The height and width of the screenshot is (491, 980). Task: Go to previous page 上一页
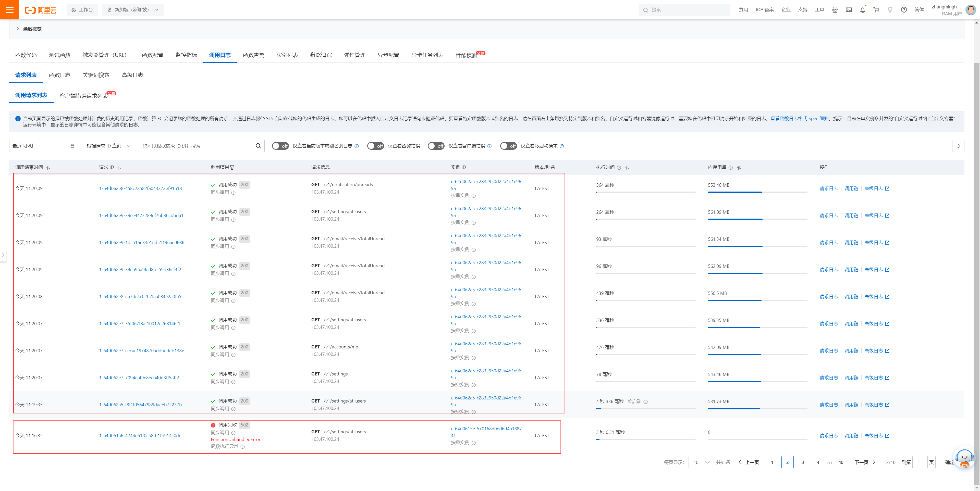(749, 462)
